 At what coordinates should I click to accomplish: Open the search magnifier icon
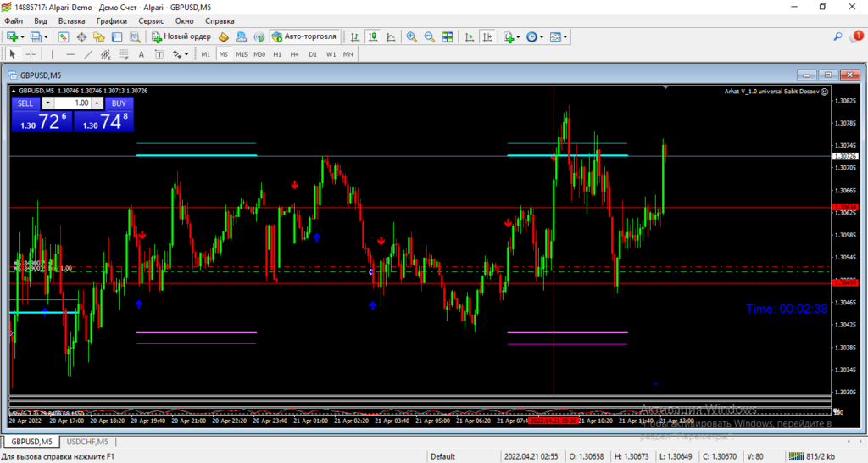click(837, 36)
